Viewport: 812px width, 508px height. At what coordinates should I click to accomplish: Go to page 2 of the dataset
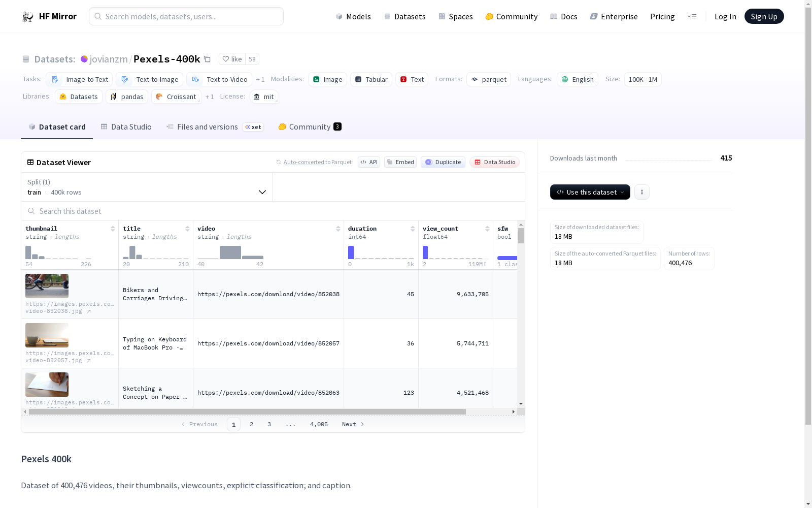[251, 424]
